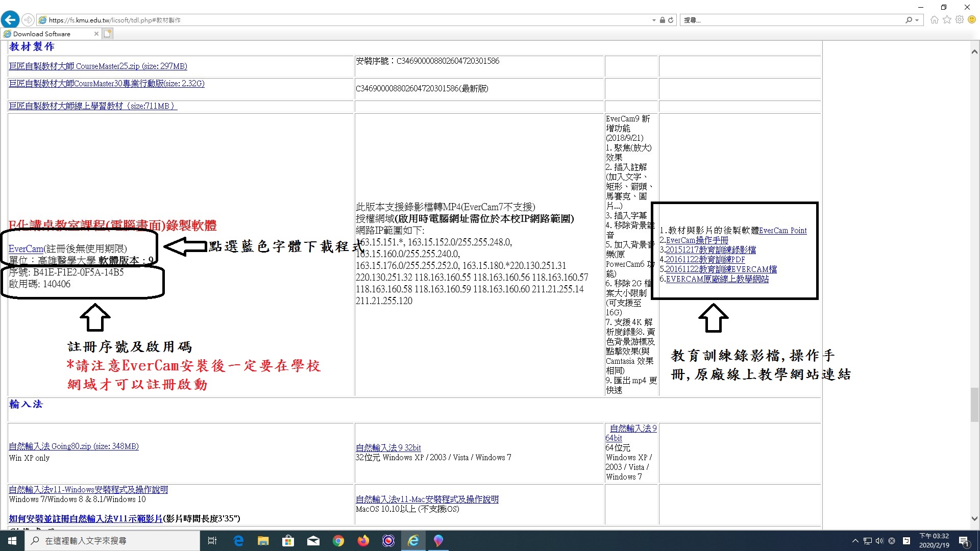
Task: Open 自然輸入法 9 32bit link
Action: click(x=388, y=448)
